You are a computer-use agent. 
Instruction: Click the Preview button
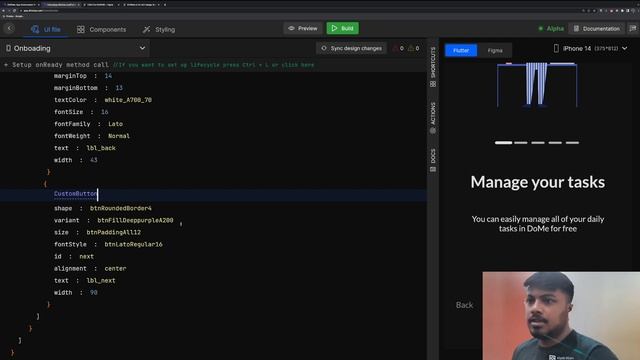[303, 28]
